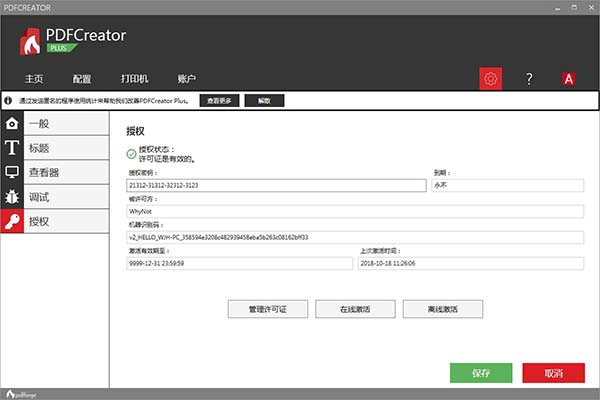
Task: Click the key icon for 授权
Action: click(x=12, y=221)
